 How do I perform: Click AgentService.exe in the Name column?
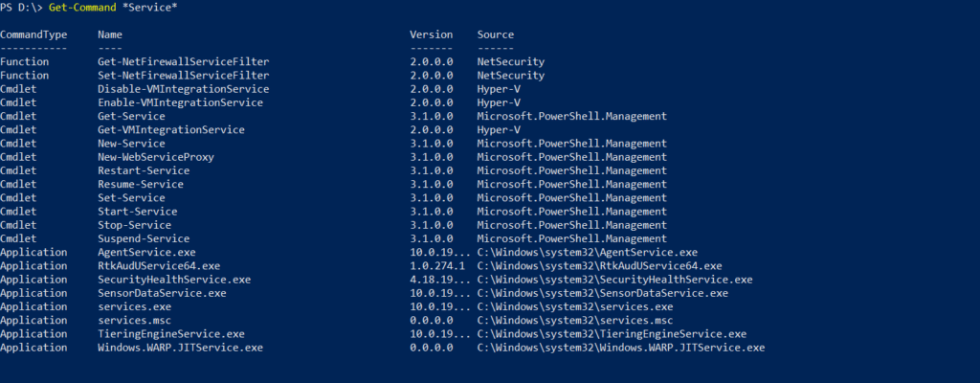(146, 253)
